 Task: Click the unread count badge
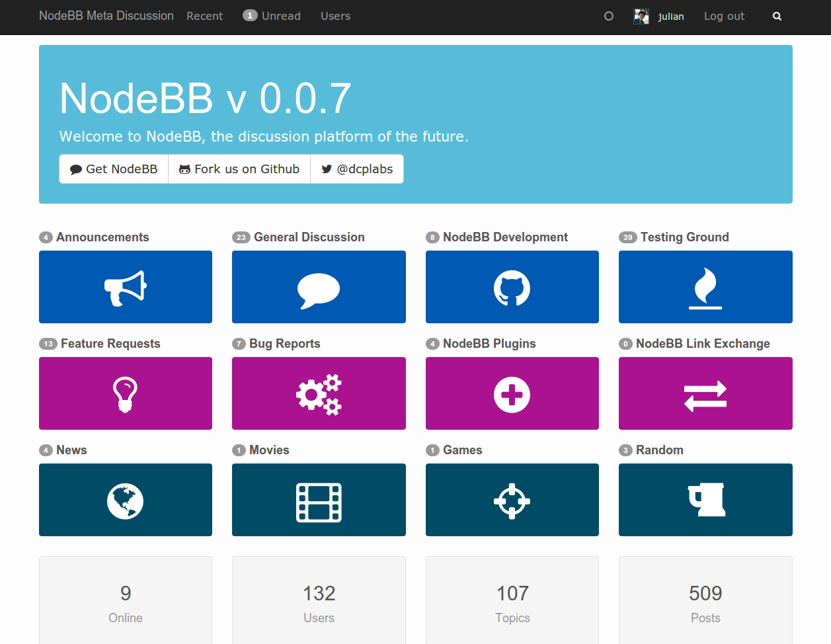[250, 16]
